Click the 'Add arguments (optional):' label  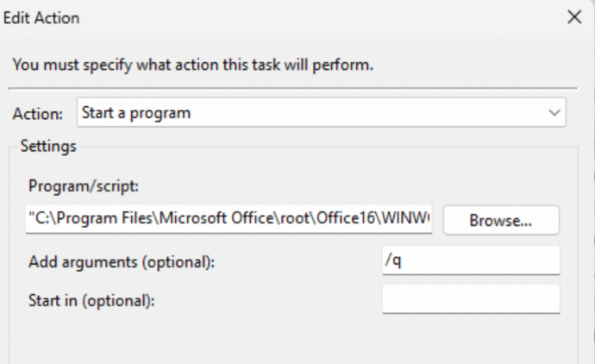(122, 262)
